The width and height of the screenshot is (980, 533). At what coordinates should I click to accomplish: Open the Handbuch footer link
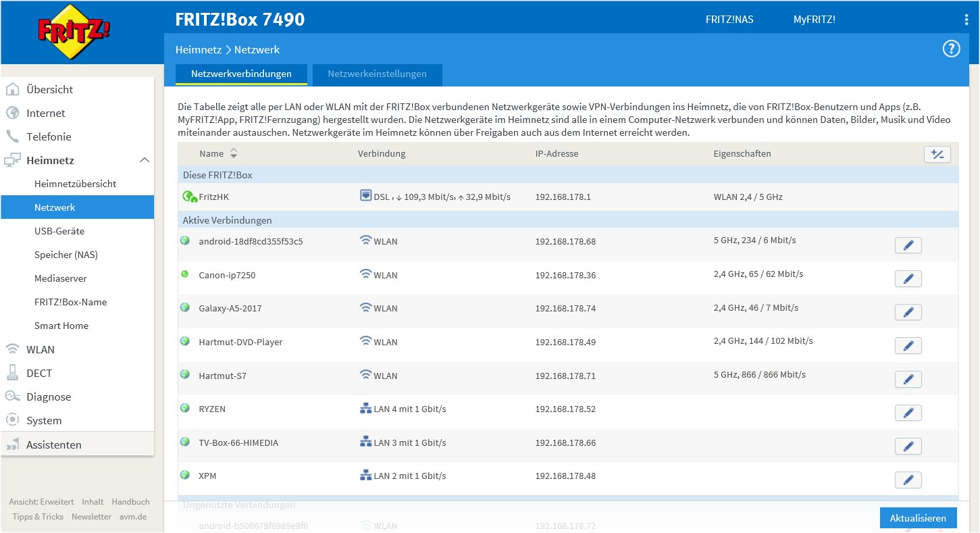click(x=130, y=502)
